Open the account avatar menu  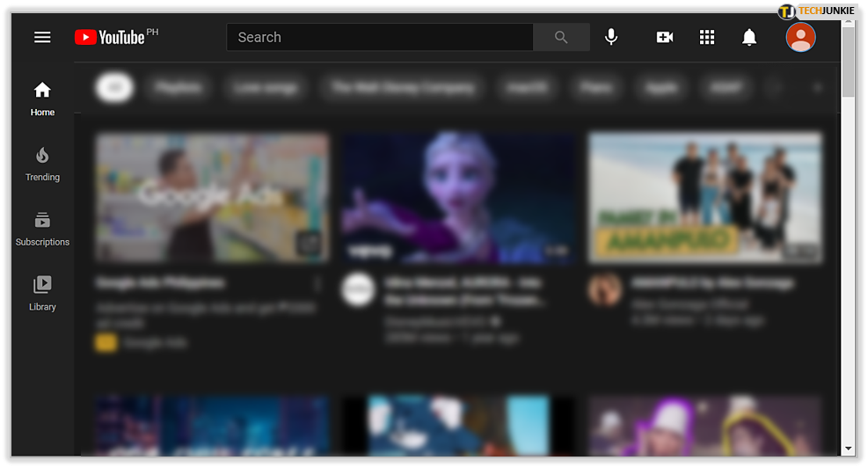point(800,37)
